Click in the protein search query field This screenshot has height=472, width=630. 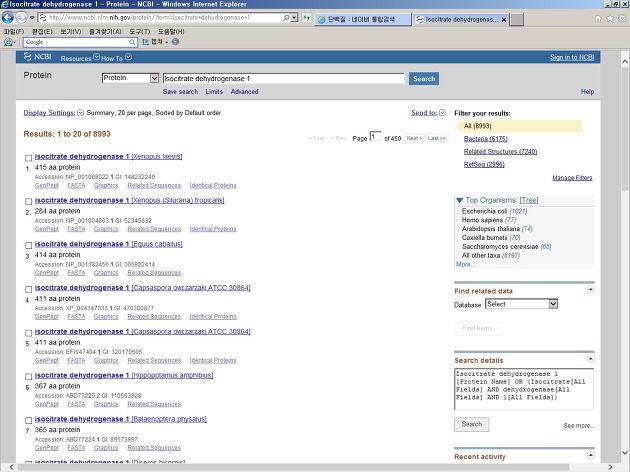pyautogui.click(x=283, y=78)
